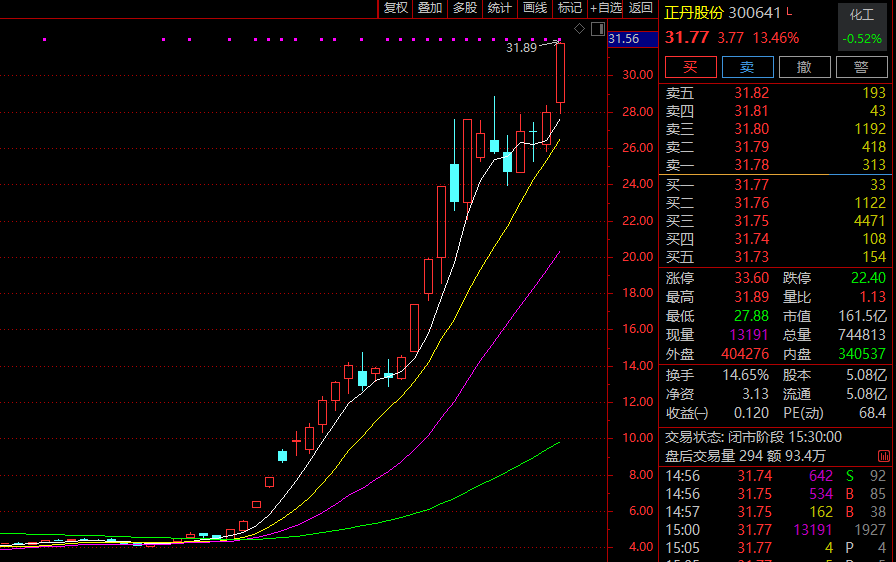
Task: Click the blue 卖 sell button
Action: tap(747, 67)
